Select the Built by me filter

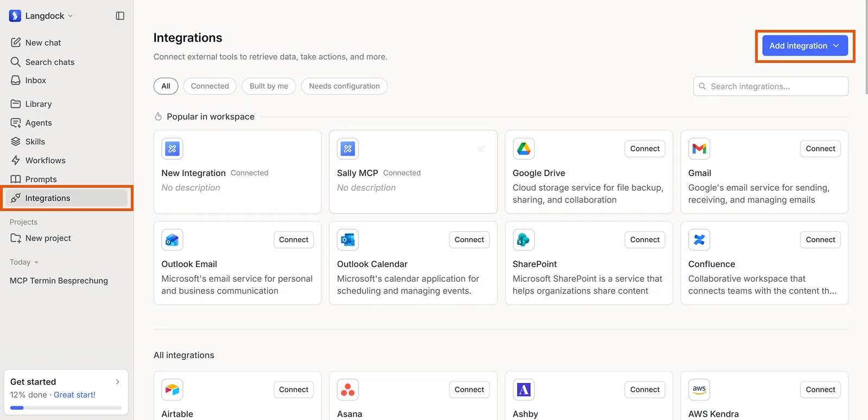(x=269, y=86)
